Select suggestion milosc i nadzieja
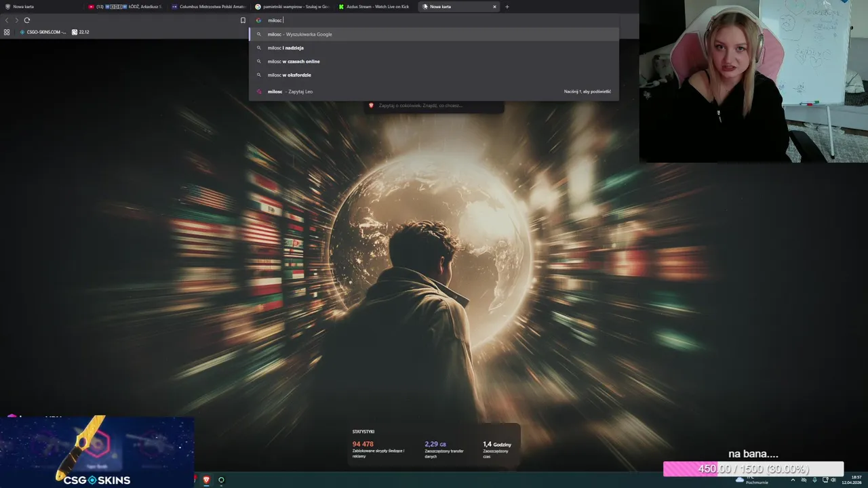Viewport: 868px width, 488px height. pos(434,47)
